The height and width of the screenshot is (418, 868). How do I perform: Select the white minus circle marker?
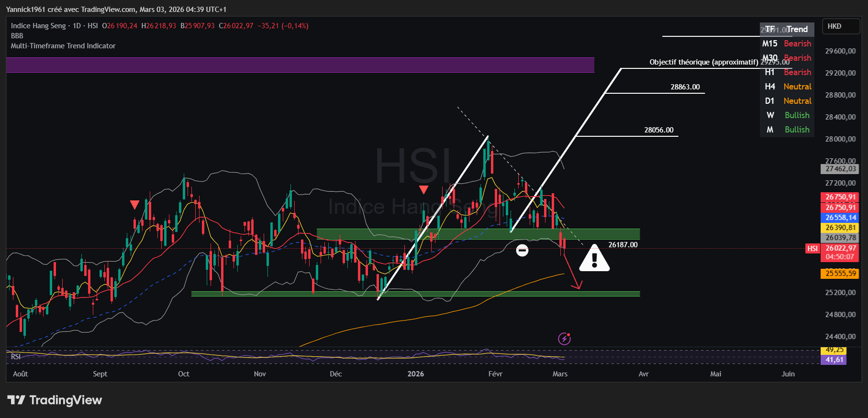pyautogui.click(x=522, y=250)
